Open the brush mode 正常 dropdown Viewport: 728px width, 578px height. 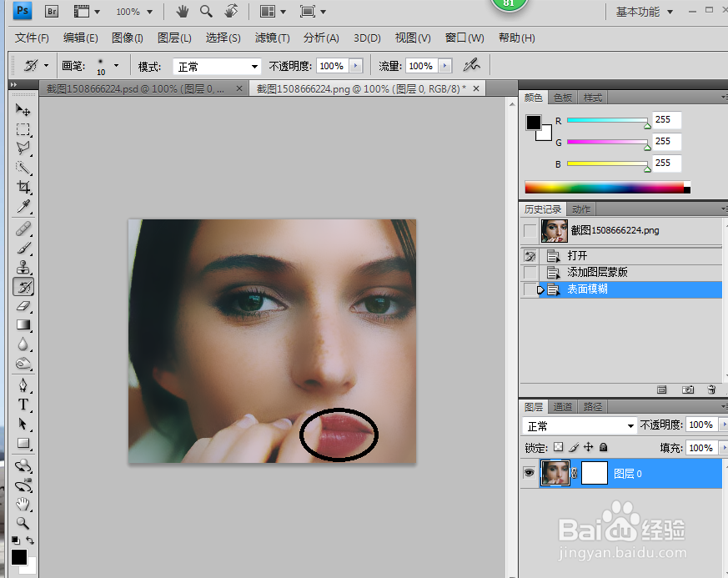(217, 67)
